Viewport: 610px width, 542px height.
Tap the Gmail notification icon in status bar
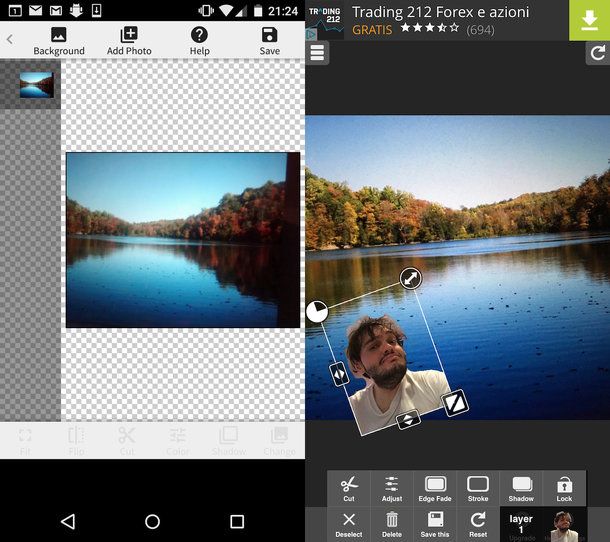[x=56, y=11]
